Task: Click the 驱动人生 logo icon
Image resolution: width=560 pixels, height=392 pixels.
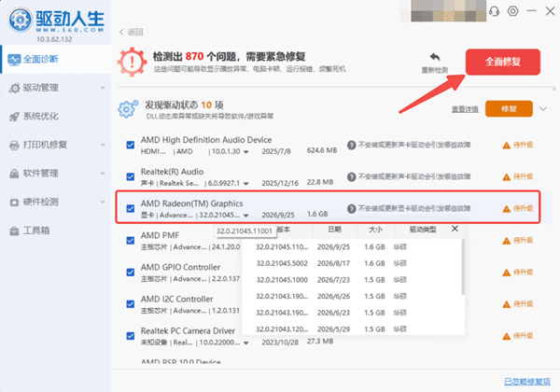Action: (20, 20)
